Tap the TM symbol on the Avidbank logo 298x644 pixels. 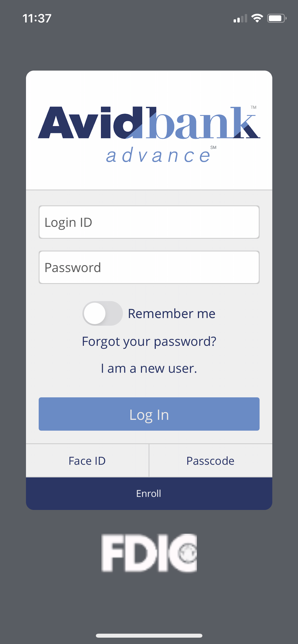click(253, 107)
